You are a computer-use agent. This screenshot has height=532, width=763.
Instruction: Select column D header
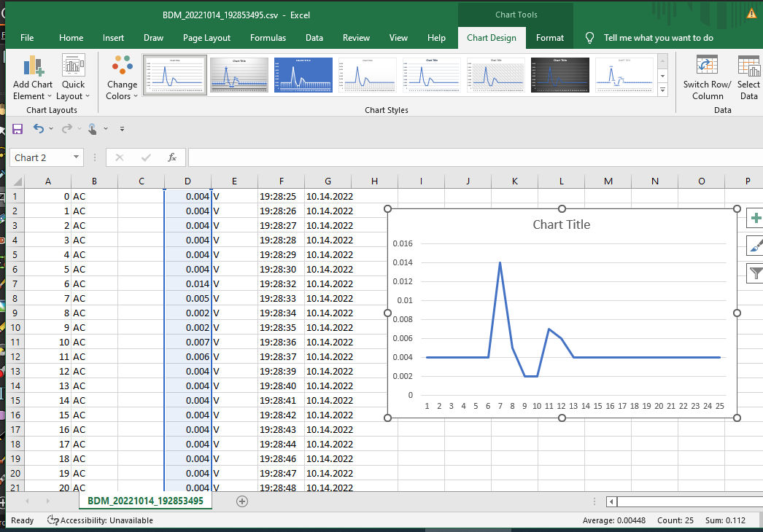pyautogui.click(x=187, y=181)
